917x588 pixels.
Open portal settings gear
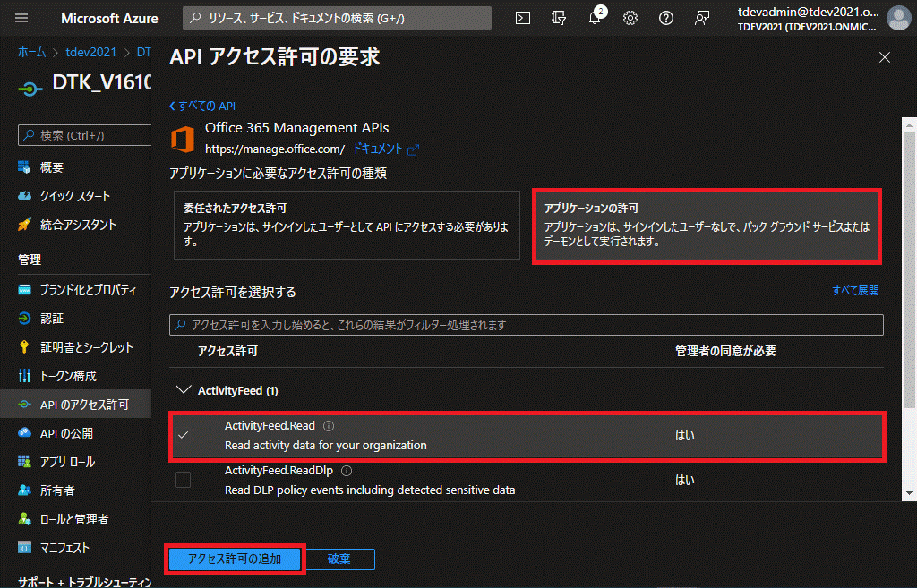tap(630, 18)
